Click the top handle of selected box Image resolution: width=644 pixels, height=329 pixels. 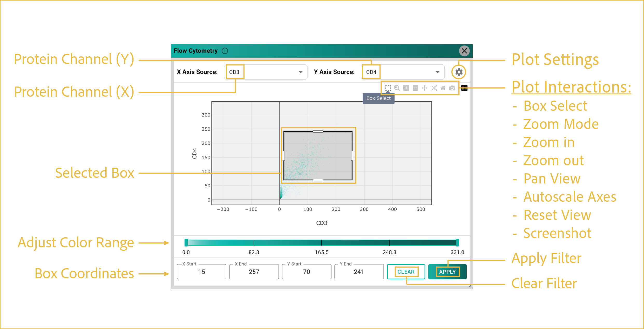(x=318, y=132)
